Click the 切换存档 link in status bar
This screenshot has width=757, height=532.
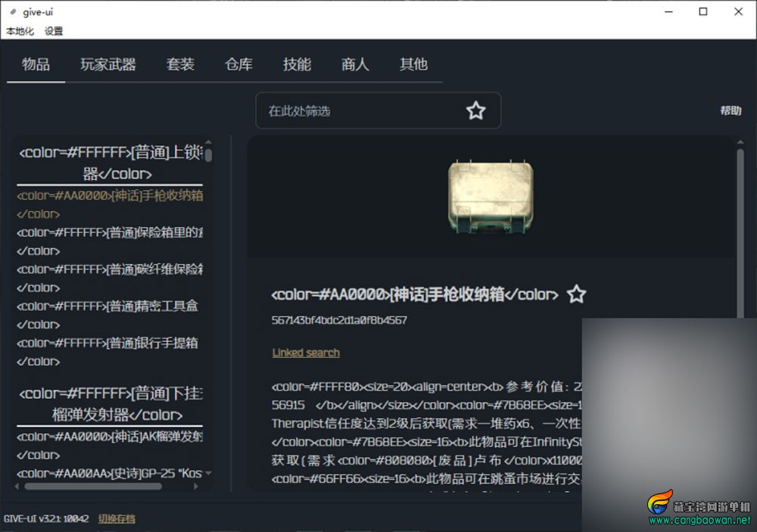pos(117,518)
